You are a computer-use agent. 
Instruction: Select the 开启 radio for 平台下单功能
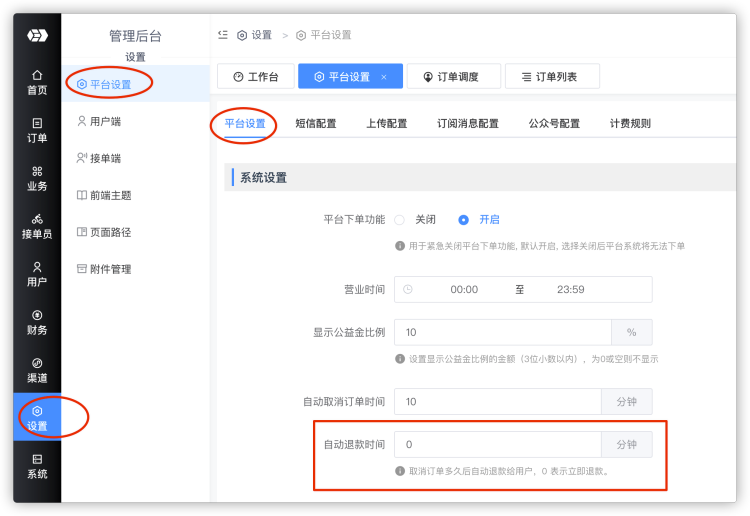tap(463, 220)
